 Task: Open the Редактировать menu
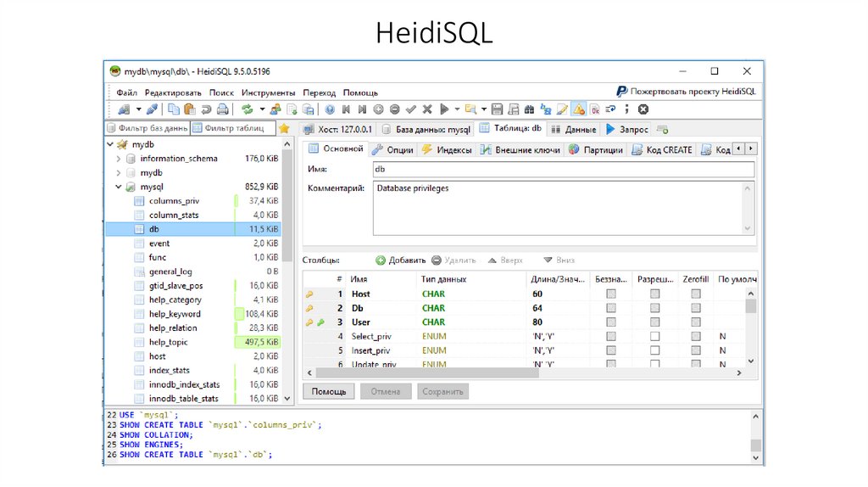173,92
